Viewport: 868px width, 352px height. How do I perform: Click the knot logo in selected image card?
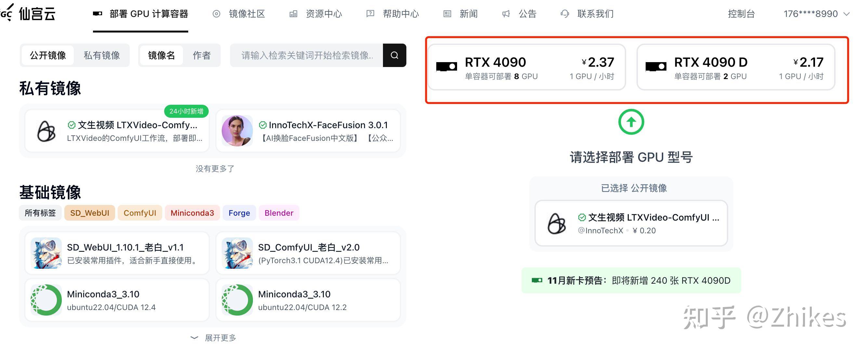pos(557,223)
